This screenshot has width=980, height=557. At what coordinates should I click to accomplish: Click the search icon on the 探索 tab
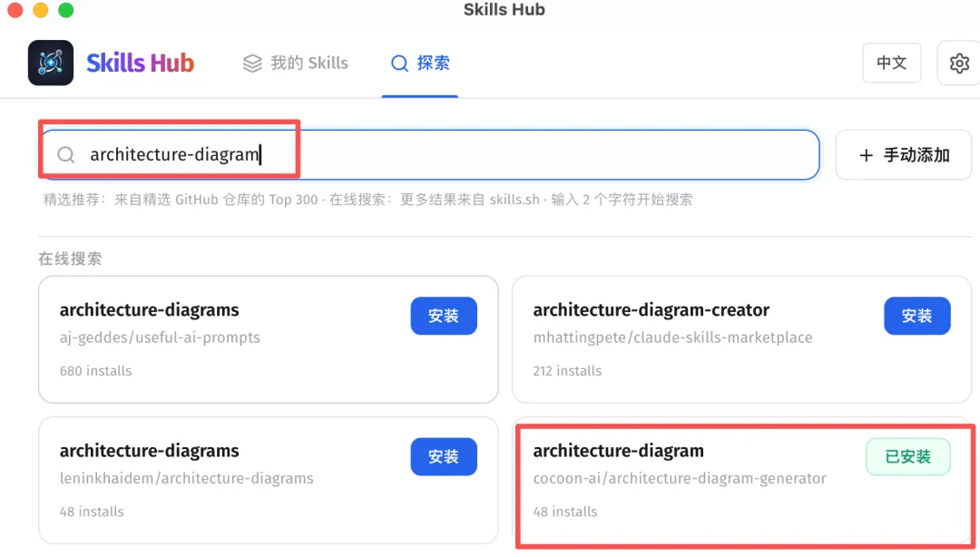click(399, 63)
